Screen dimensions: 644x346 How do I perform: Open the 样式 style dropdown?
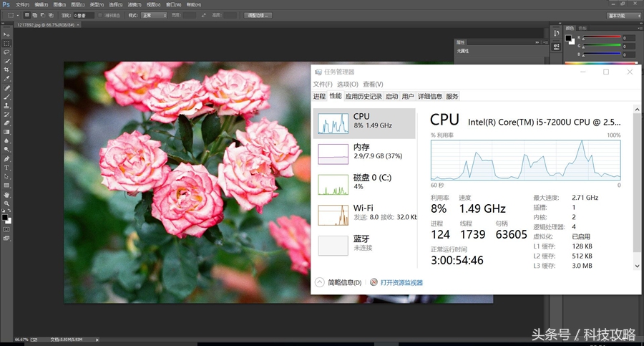[x=155, y=15]
